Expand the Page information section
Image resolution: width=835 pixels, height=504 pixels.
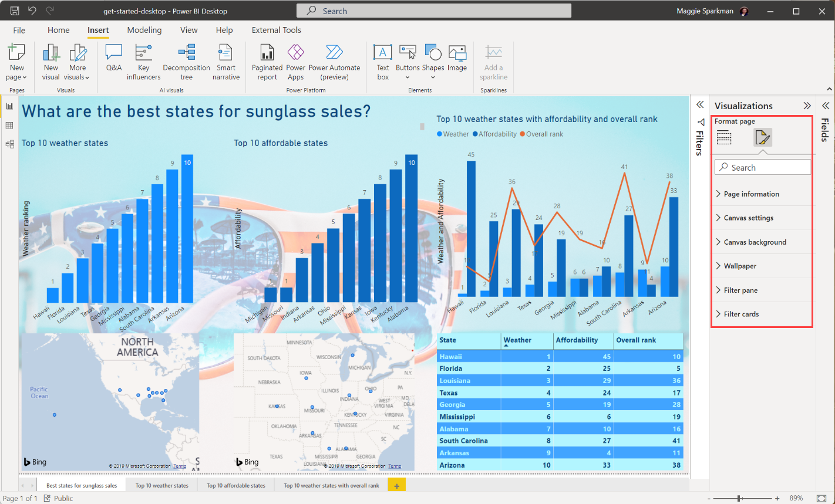751,194
